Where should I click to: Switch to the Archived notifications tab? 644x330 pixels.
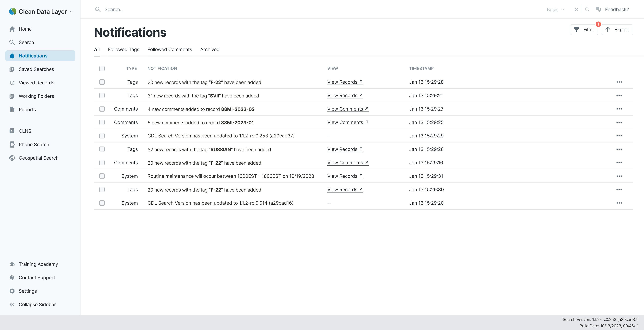pyautogui.click(x=209, y=49)
